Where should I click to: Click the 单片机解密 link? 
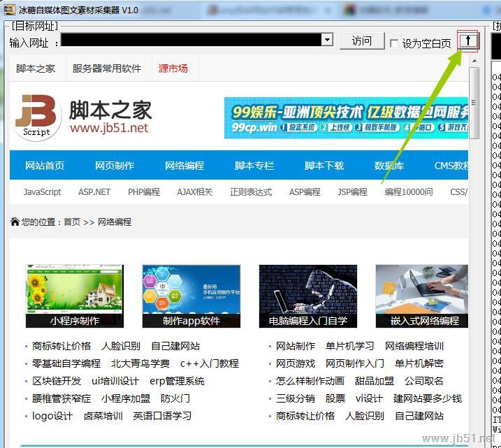[x=419, y=363]
